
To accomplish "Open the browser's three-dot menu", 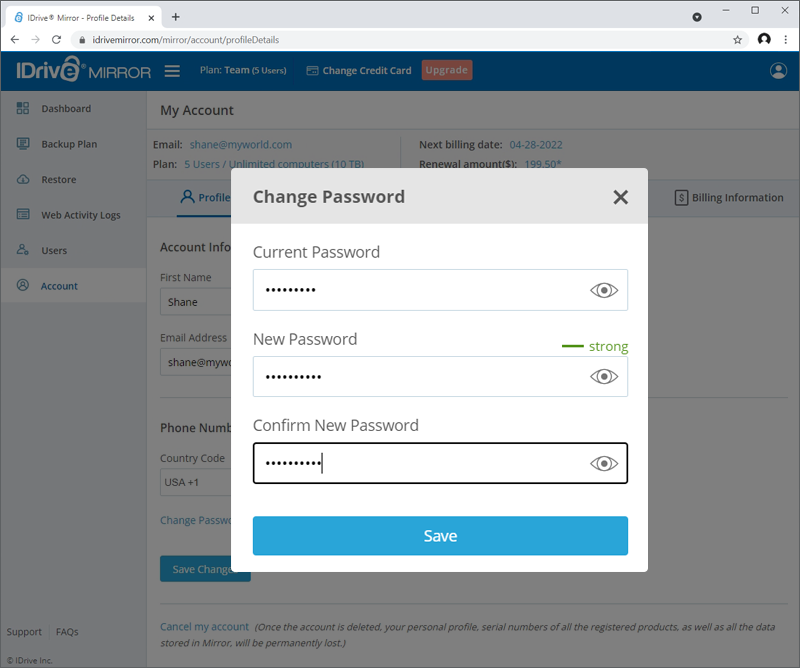I will tap(787, 40).
